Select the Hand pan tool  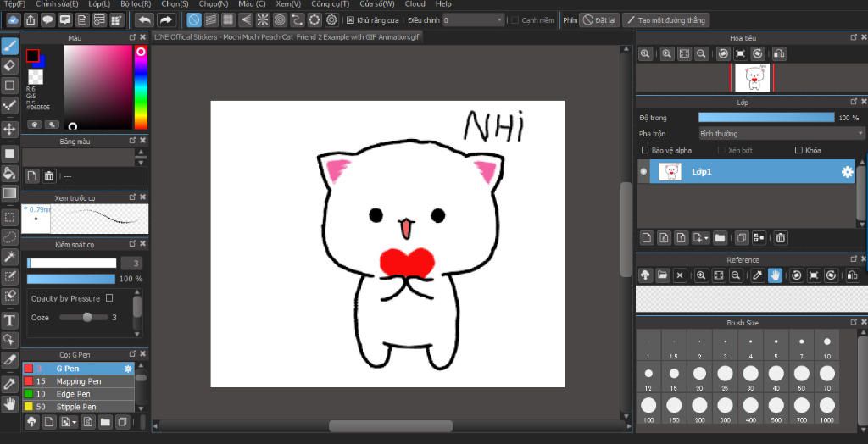9,403
